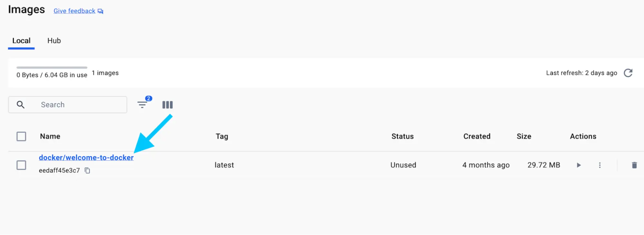
Task: Click the Give feedback link
Action: [x=74, y=11]
